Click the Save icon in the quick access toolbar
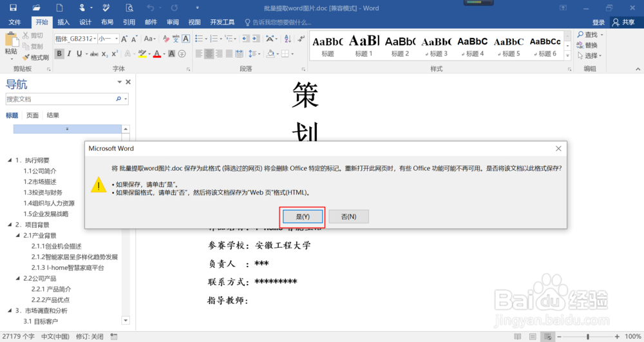 pos(13,8)
